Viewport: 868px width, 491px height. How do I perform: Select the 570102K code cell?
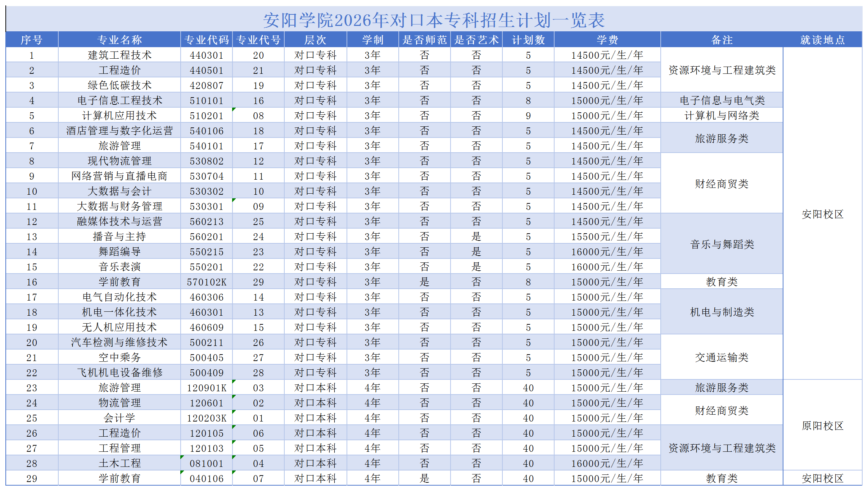point(207,282)
